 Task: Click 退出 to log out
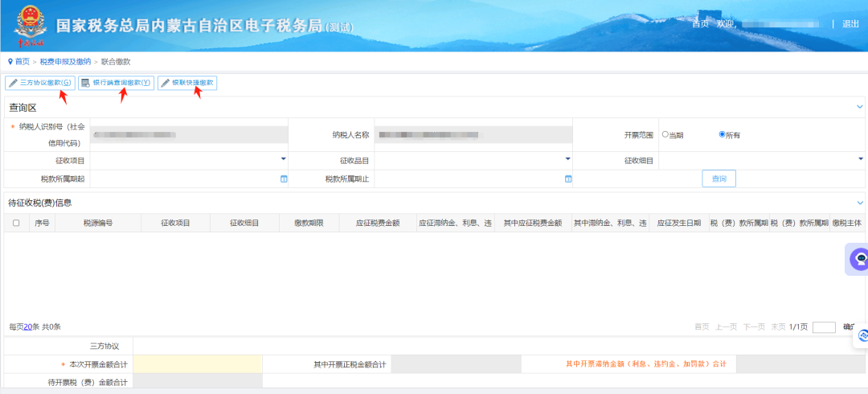click(x=850, y=24)
